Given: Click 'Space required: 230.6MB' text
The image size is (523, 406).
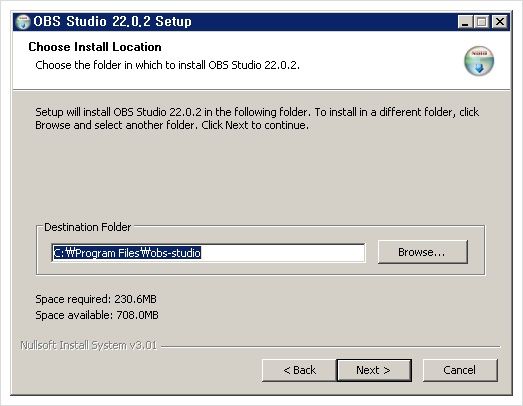Looking at the screenshot, I should point(96,299).
